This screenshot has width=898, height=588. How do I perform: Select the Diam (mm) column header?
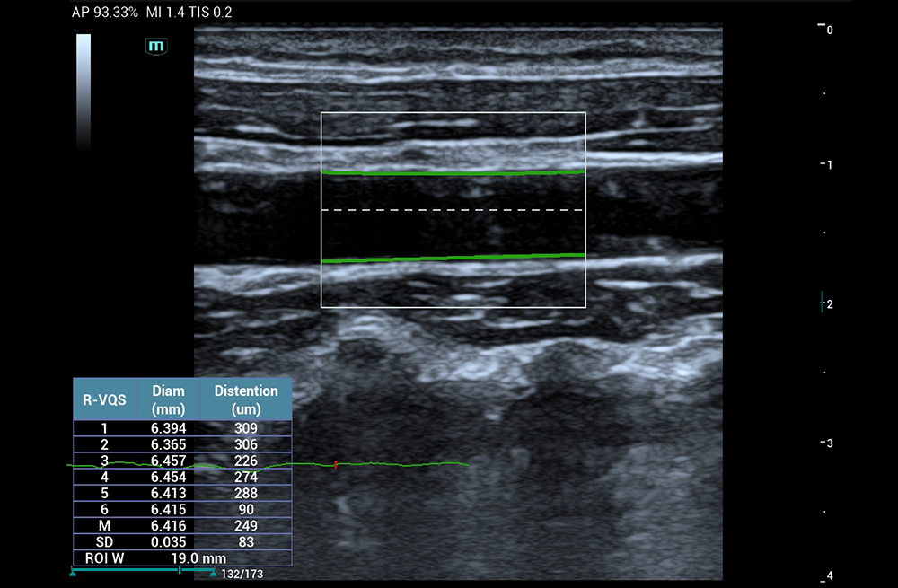tap(168, 399)
